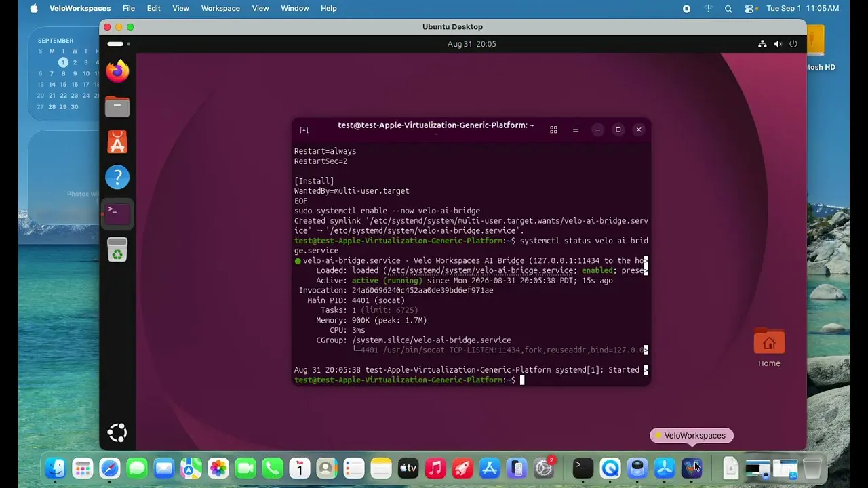Open Maps from the macOS Dock
Screen dimensions: 868x488
[x=191, y=468]
